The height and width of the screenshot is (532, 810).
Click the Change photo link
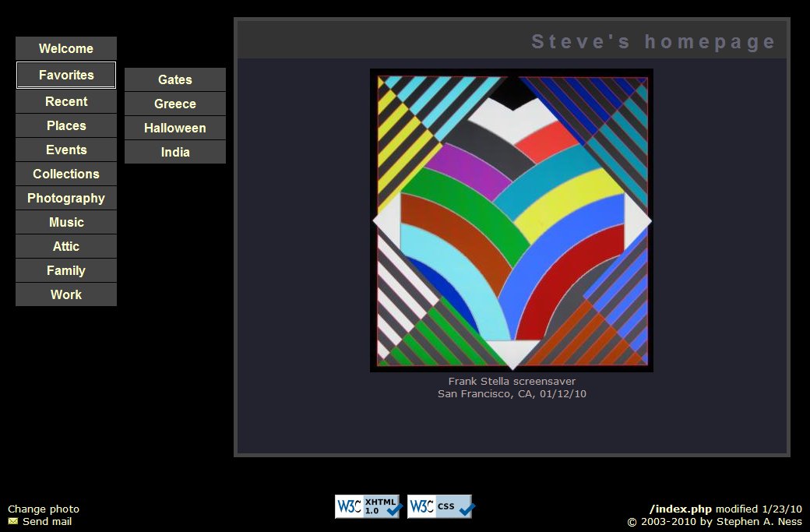(x=44, y=509)
